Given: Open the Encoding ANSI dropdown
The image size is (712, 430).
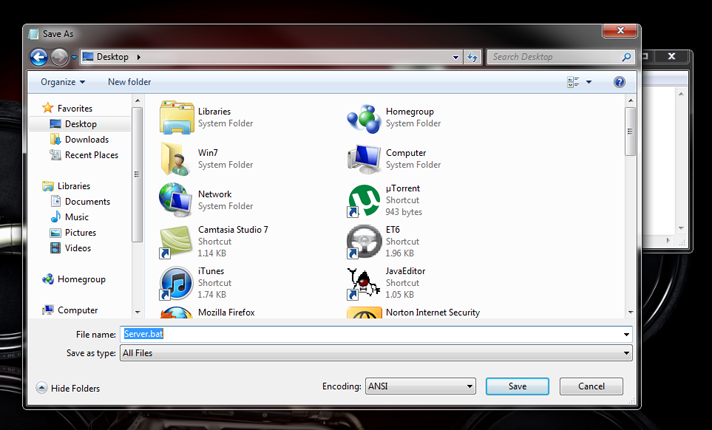Looking at the screenshot, I should (420, 386).
